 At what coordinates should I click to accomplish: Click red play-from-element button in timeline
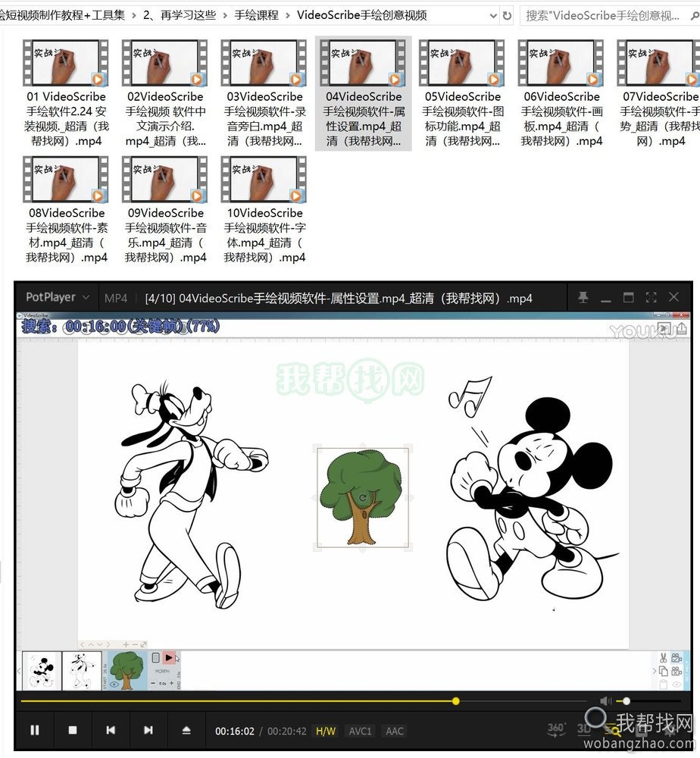169,657
